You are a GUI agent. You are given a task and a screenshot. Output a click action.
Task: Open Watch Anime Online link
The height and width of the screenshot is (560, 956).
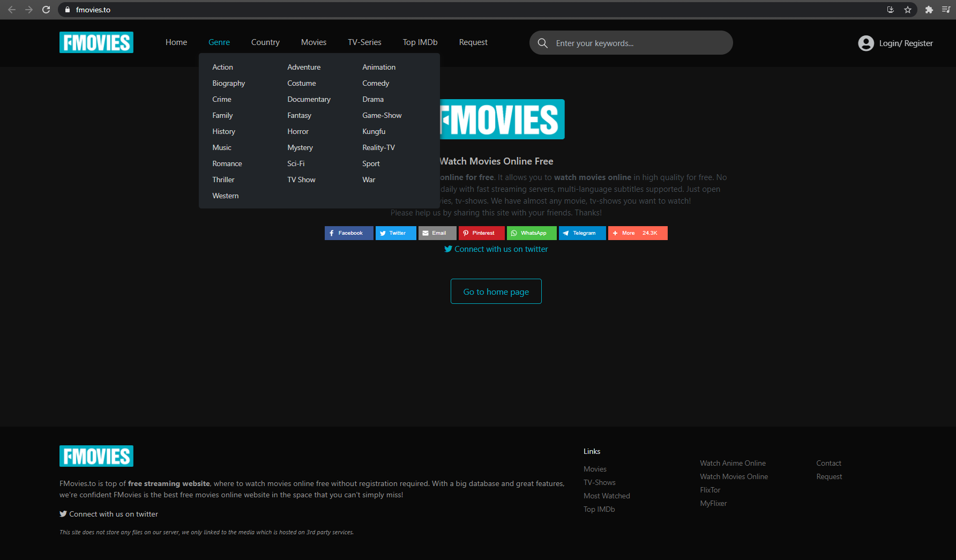tap(733, 463)
